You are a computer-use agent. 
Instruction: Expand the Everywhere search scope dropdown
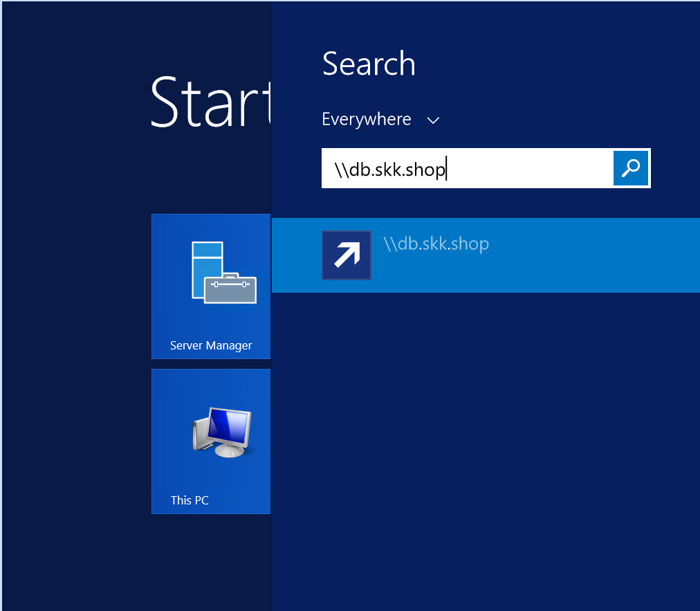pyautogui.click(x=381, y=119)
